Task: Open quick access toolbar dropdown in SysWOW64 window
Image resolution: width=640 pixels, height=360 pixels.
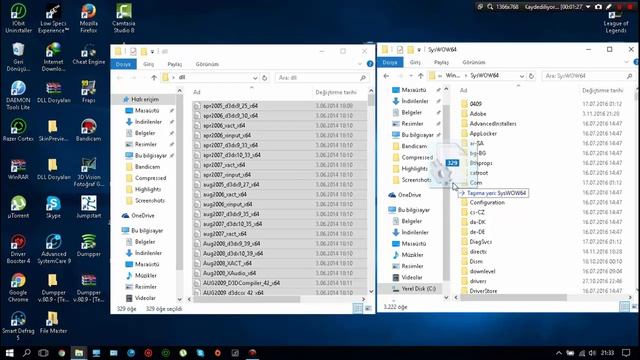Action: click(419, 50)
